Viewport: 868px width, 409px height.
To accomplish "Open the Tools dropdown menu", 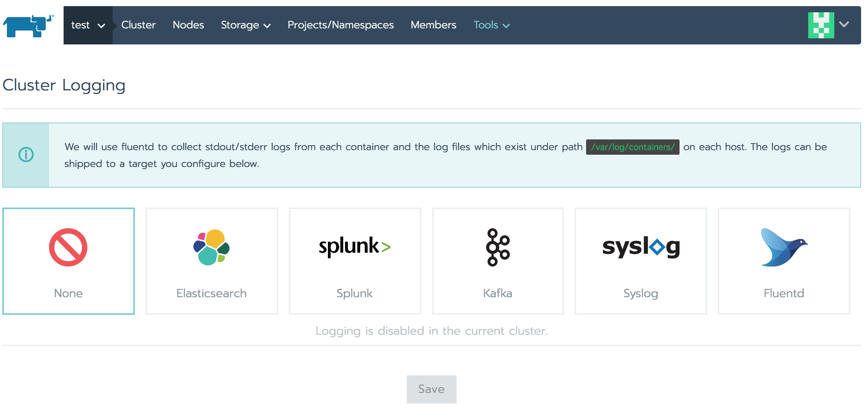I will click(491, 25).
